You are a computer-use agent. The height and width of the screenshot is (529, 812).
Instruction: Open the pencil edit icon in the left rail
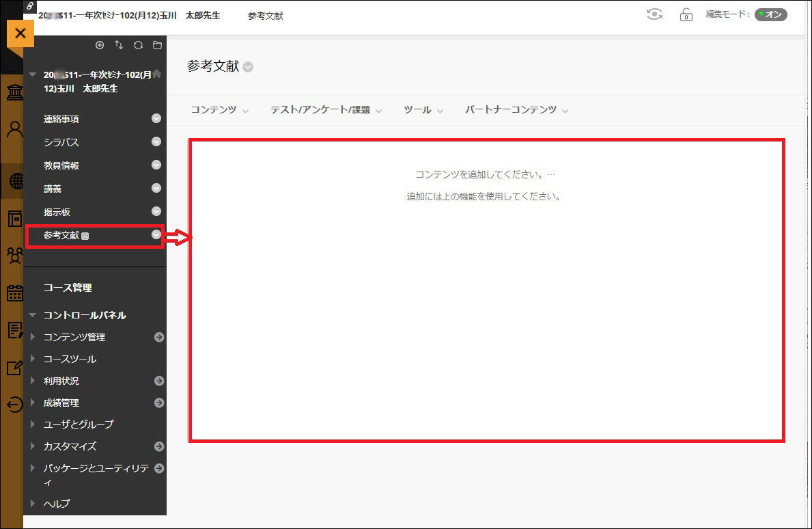pyautogui.click(x=14, y=367)
